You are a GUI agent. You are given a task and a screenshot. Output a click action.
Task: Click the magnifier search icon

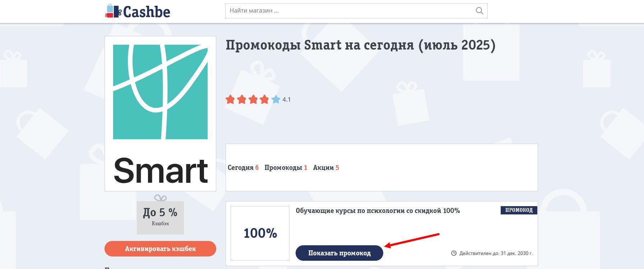pos(479,11)
